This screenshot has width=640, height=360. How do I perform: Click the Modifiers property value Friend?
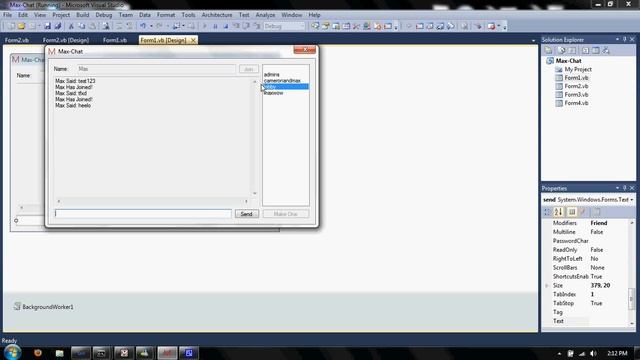point(599,223)
